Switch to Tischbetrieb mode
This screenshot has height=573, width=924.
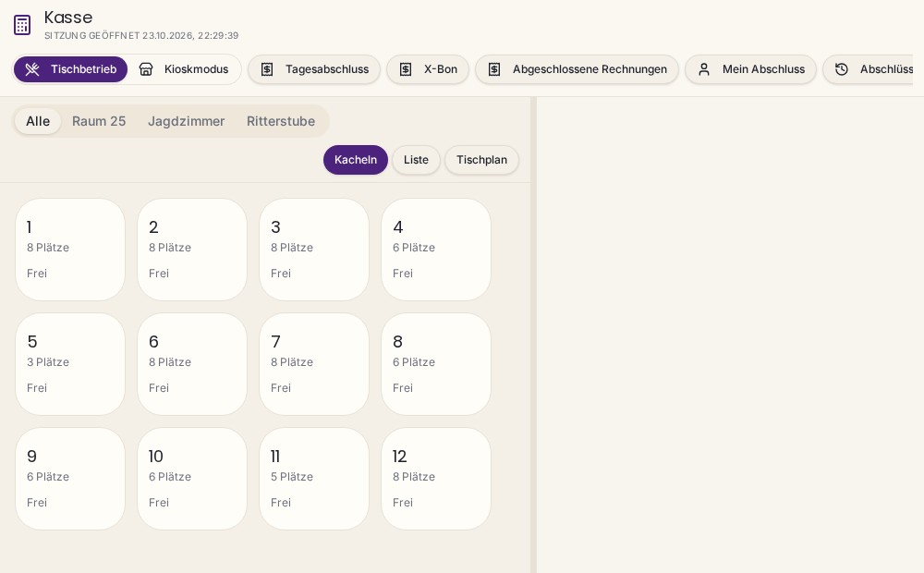(71, 69)
